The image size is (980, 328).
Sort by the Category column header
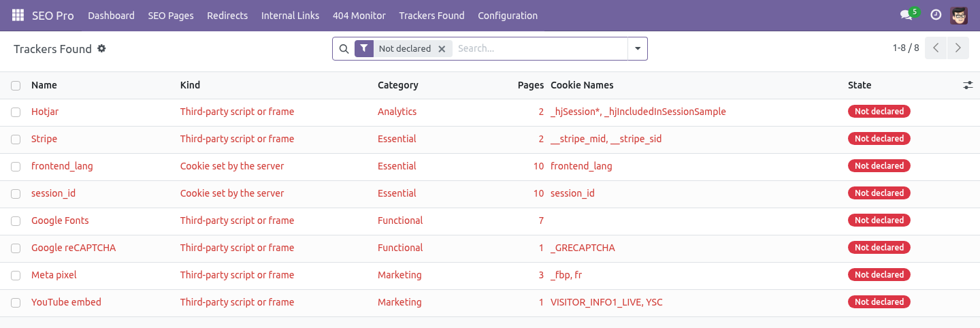tap(398, 85)
